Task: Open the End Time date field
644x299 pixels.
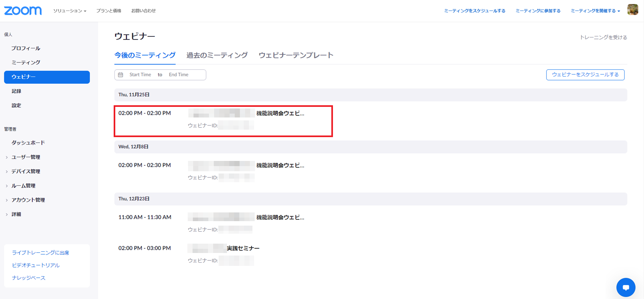Action: pos(179,75)
